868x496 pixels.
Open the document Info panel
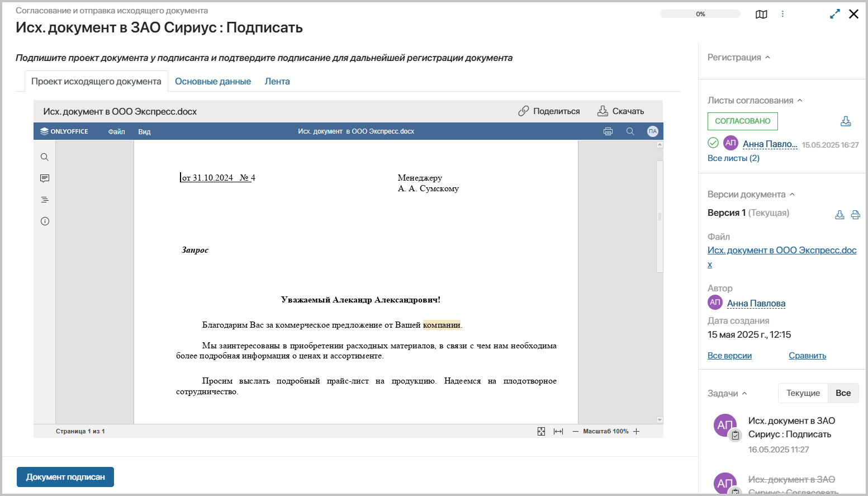[45, 221]
